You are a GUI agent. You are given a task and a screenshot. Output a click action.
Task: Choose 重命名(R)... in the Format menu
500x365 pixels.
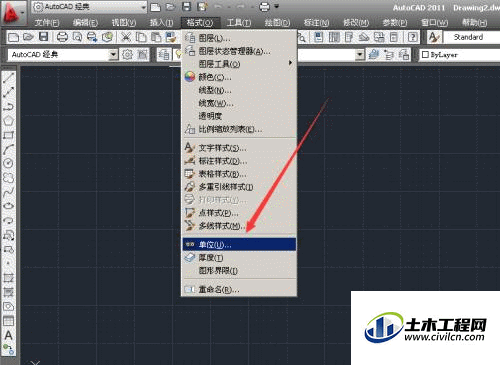239,289
